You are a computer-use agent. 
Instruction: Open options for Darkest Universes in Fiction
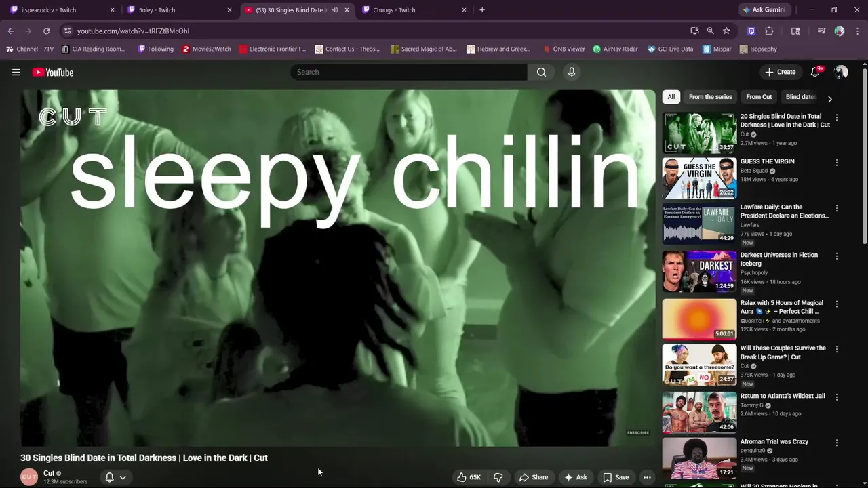click(837, 256)
